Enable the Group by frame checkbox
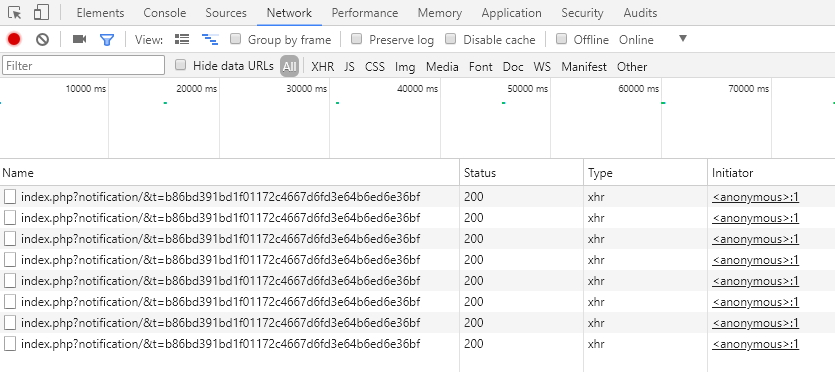This screenshot has width=835, height=372. pyautogui.click(x=235, y=38)
